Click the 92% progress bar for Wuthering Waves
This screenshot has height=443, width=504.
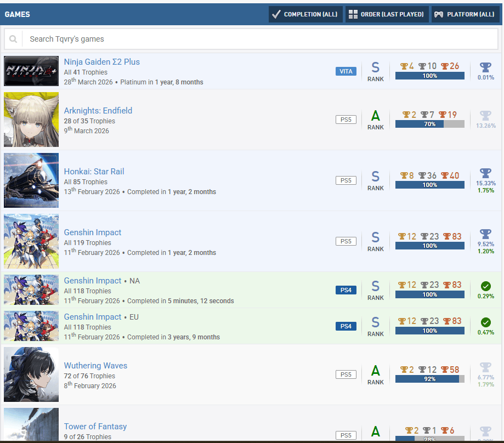pyautogui.click(x=429, y=379)
